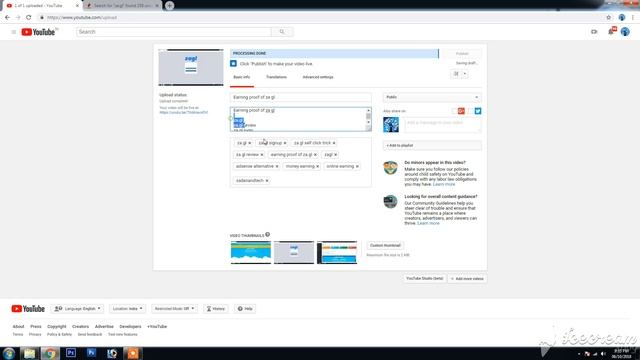The image size is (640, 360).
Task: Switch to the second browser tab
Action: [x=122, y=6]
